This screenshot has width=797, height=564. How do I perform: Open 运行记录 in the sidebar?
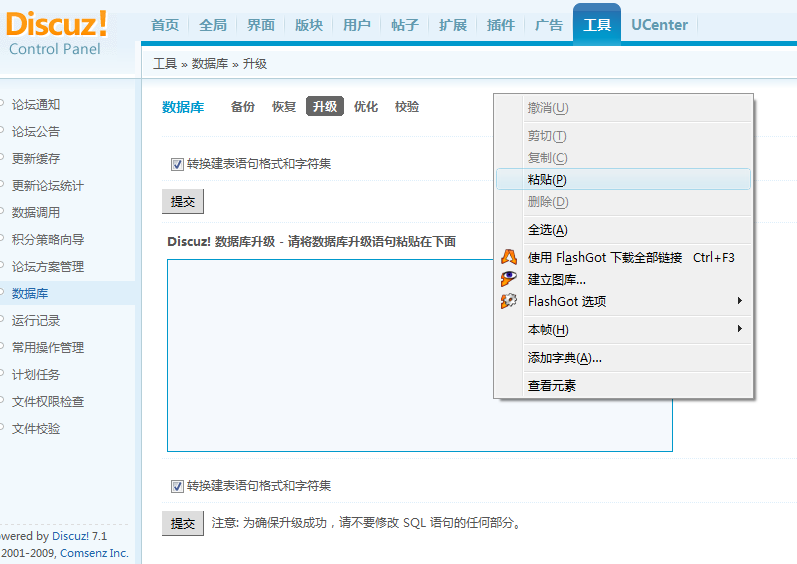coord(36,321)
